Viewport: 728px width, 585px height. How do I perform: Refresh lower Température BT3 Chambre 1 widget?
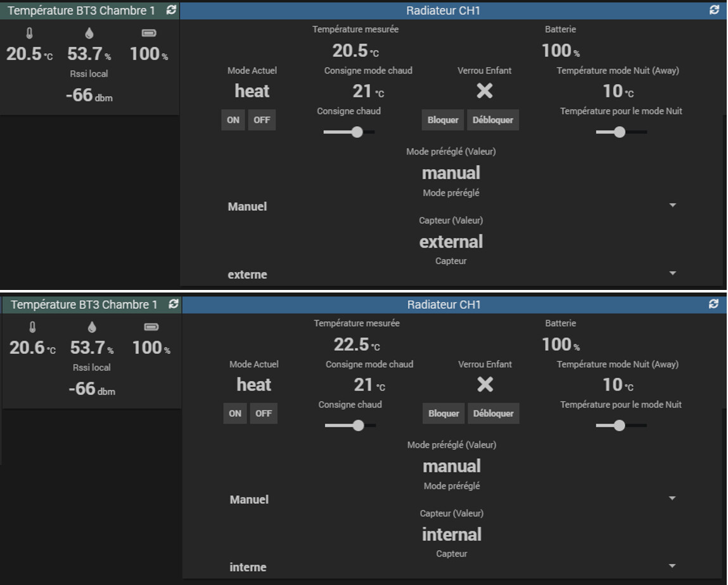pyautogui.click(x=174, y=304)
